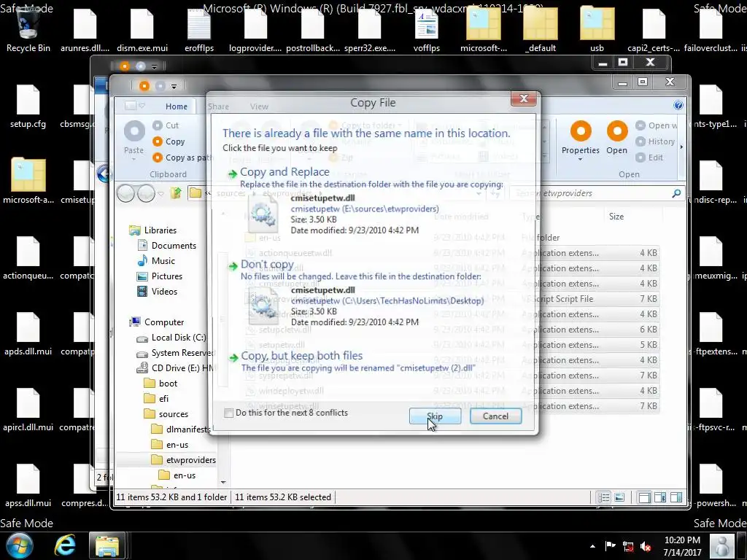The image size is (747, 560).
Task: Open Properties in the ribbon
Action: pos(580,139)
